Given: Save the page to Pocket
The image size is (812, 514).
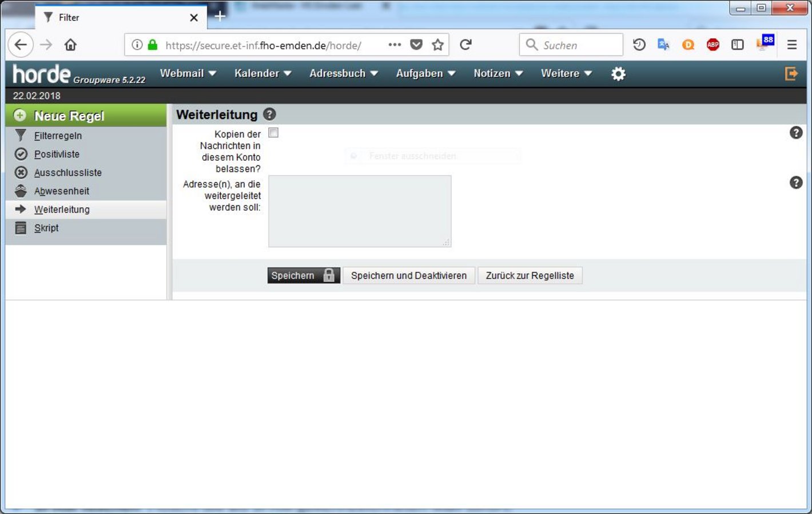Looking at the screenshot, I should [416, 45].
